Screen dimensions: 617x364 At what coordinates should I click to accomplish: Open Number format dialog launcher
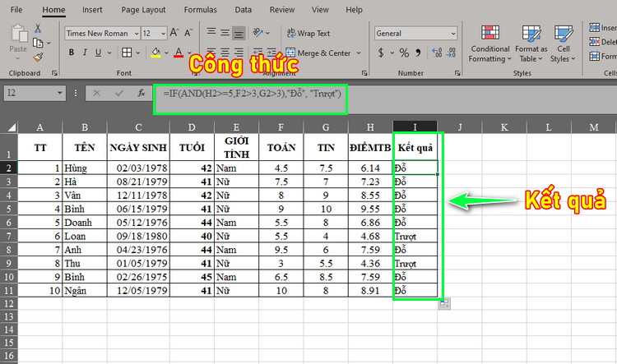click(x=457, y=73)
